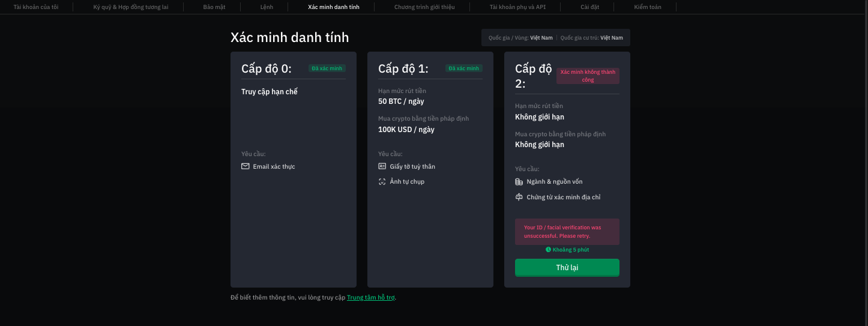Viewport: 868px width, 326px height.
Task: Select the Xác minh danh tính tab
Action: [334, 7]
